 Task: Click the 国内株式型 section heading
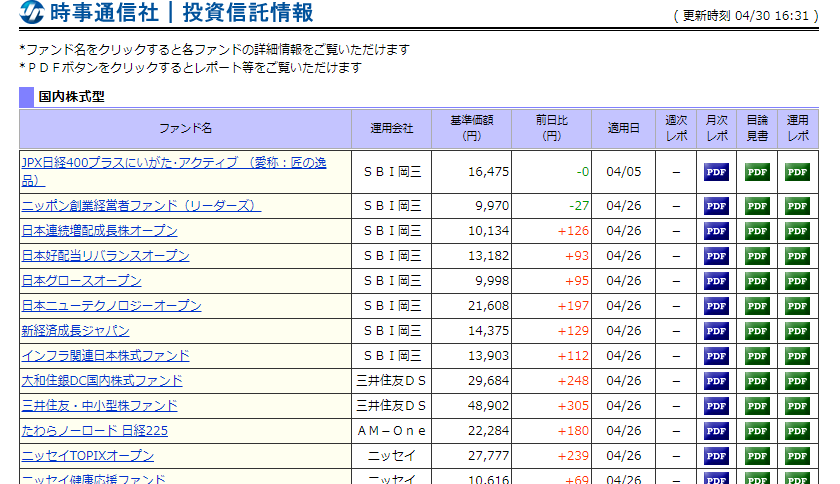[x=71, y=97]
